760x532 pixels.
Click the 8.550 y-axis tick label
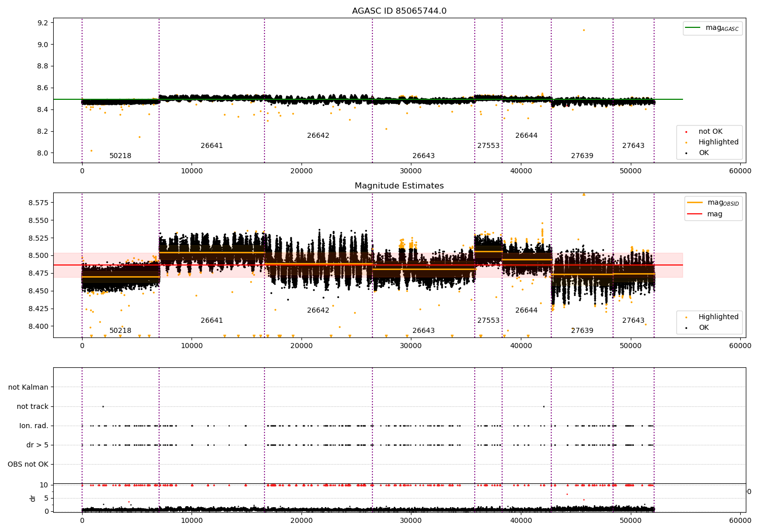click(39, 220)
